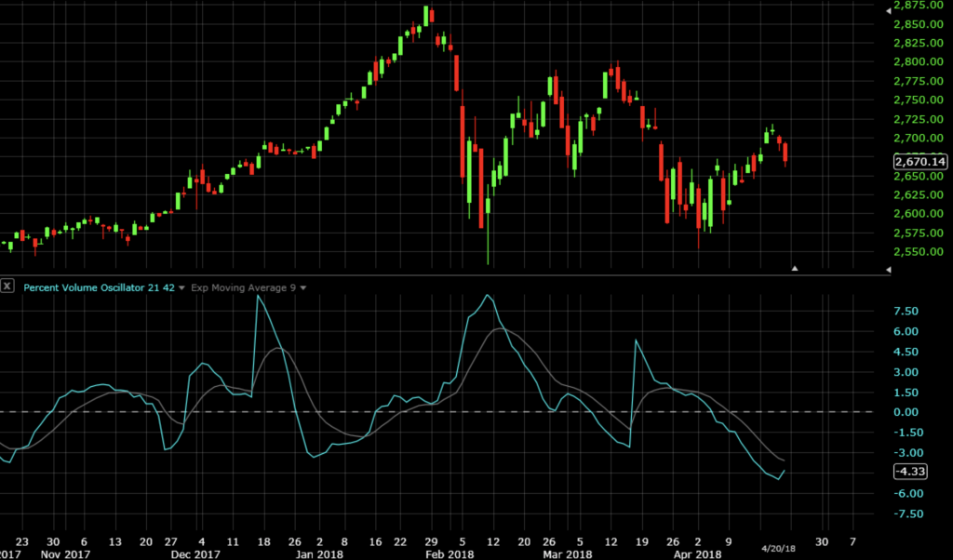Click the left-pointing scroll arrow near the divider
The image size is (953, 560).
pyautogui.click(x=891, y=271)
